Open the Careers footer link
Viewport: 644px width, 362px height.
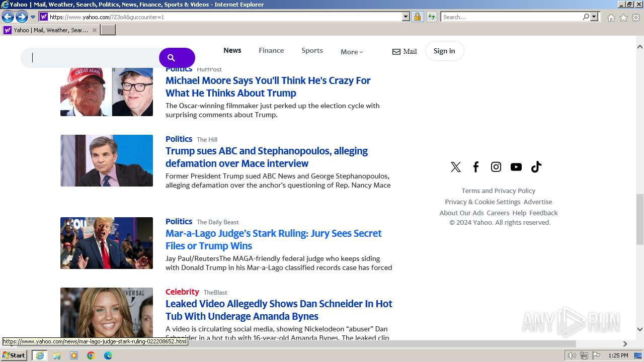pyautogui.click(x=498, y=213)
